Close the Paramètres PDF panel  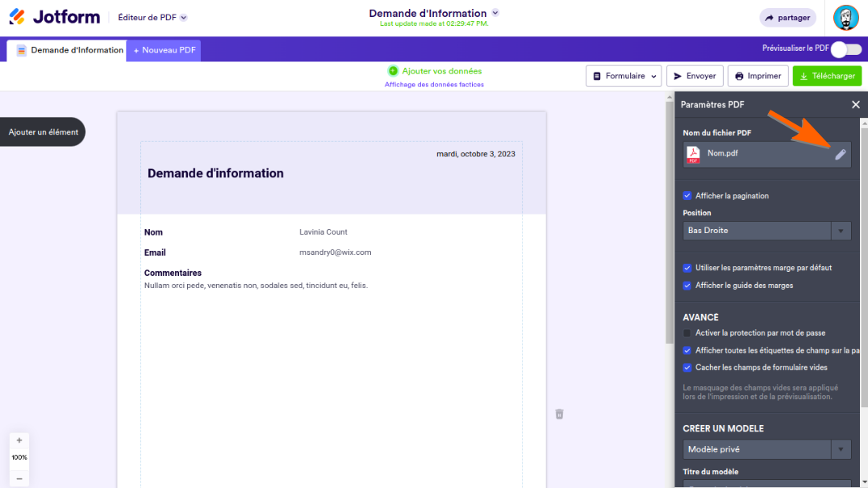click(x=856, y=105)
